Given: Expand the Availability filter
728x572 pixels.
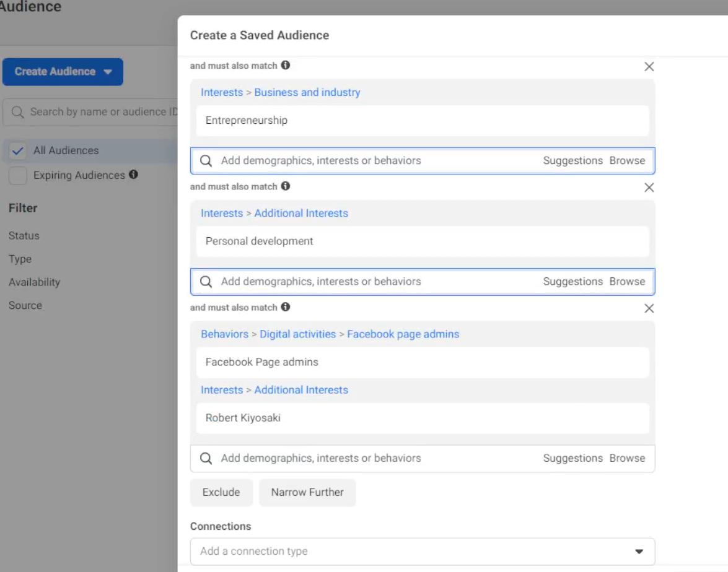Looking at the screenshot, I should click(x=34, y=282).
